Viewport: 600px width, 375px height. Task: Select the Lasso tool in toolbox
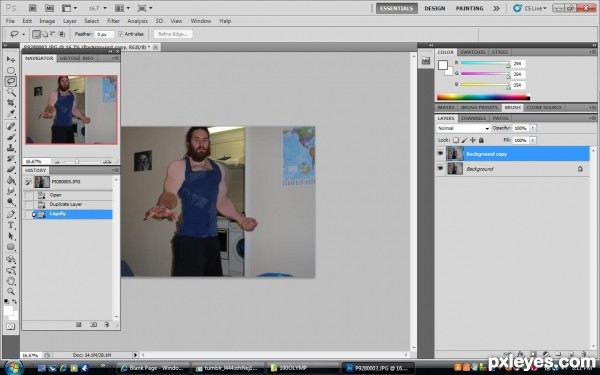(x=11, y=81)
